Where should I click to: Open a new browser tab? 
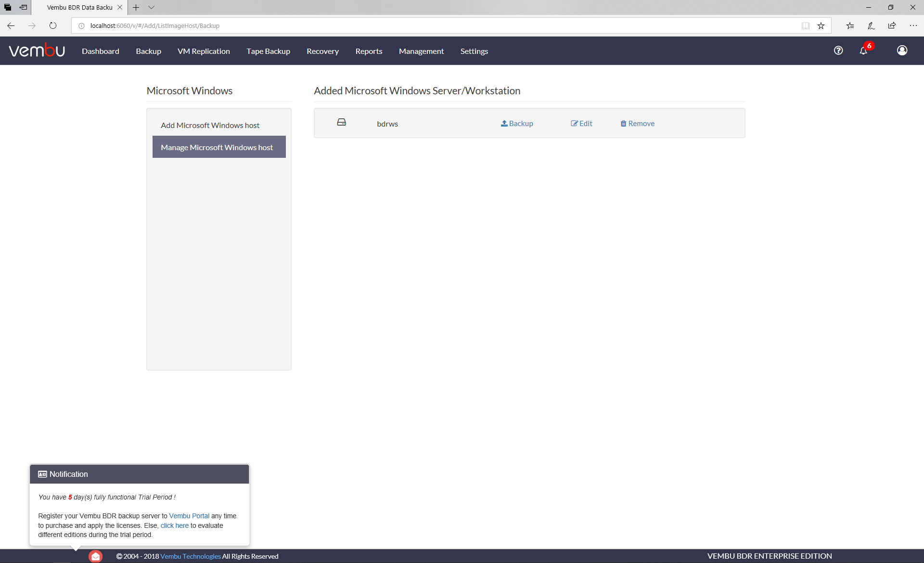click(x=136, y=7)
